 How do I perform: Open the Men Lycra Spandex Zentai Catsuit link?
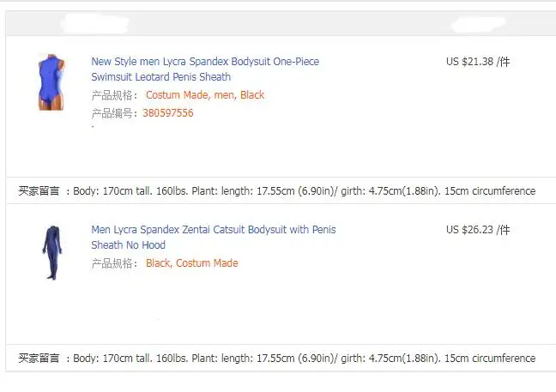[214, 230]
